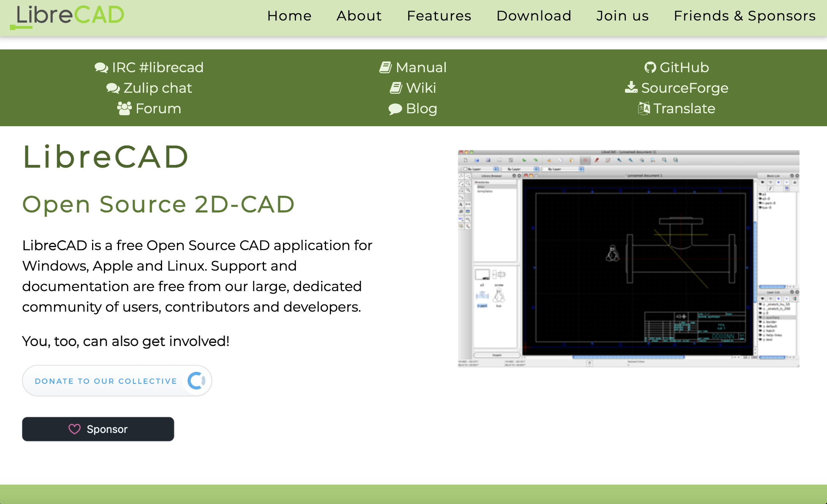Viewport: 827px width, 504px height.
Task: Click the GitHub octocat icon
Action: tap(650, 68)
